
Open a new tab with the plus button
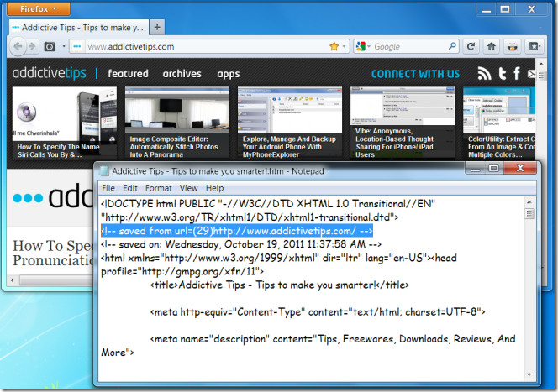click(157, 28)
